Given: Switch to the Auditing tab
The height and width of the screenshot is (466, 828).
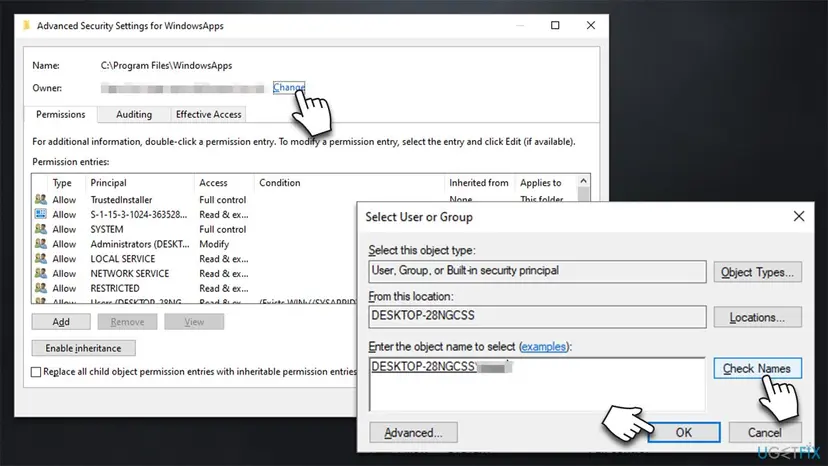Looking at the screenshot, I should click(134, 114).
